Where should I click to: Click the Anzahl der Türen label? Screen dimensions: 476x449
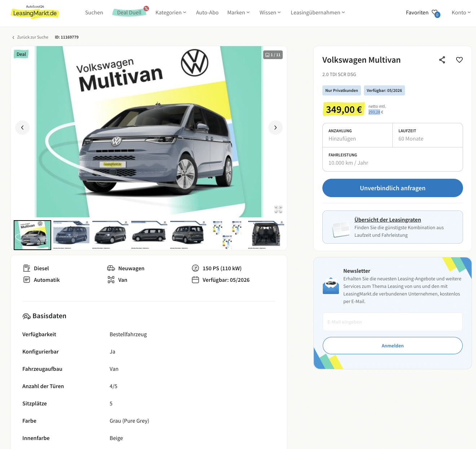click(x=43, y=386)
